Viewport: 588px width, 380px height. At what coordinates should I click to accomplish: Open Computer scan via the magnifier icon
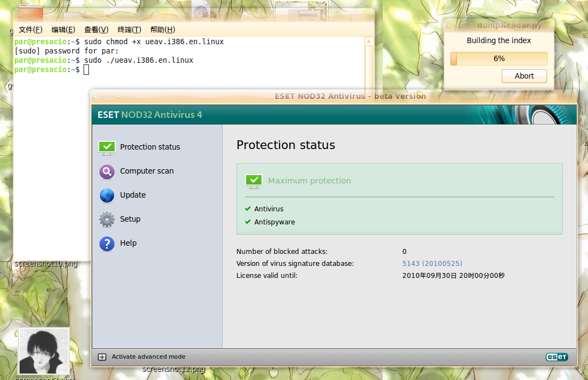pos(107,172)
